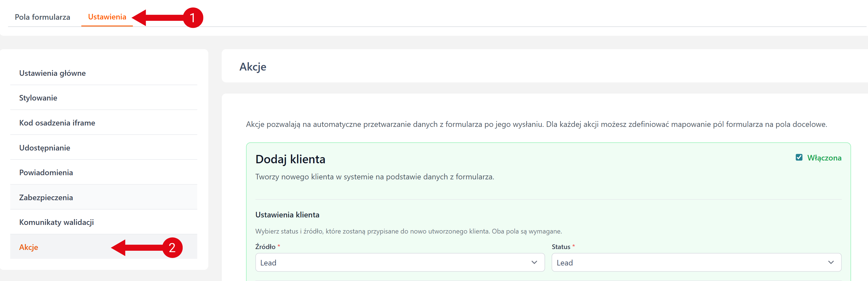Viewport: 868px width, 281px height.
Task: Click the green Włączona label text
Action: [824, 158]
